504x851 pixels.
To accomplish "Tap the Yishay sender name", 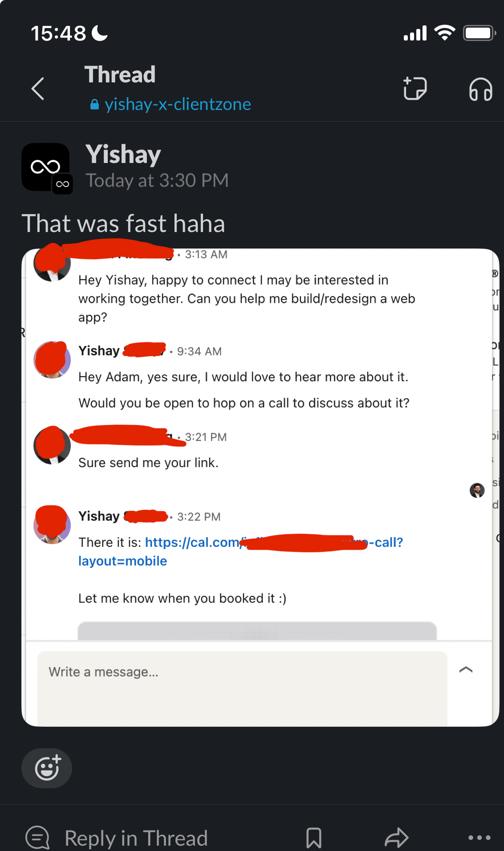I will (123, 154).
